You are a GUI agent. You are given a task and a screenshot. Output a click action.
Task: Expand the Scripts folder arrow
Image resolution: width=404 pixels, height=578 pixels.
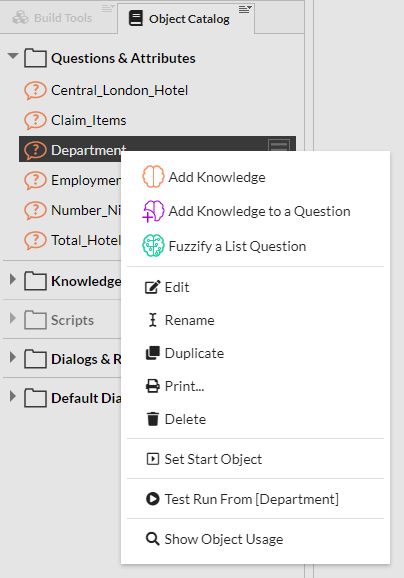pyautogui.click(x=13, y=318)
